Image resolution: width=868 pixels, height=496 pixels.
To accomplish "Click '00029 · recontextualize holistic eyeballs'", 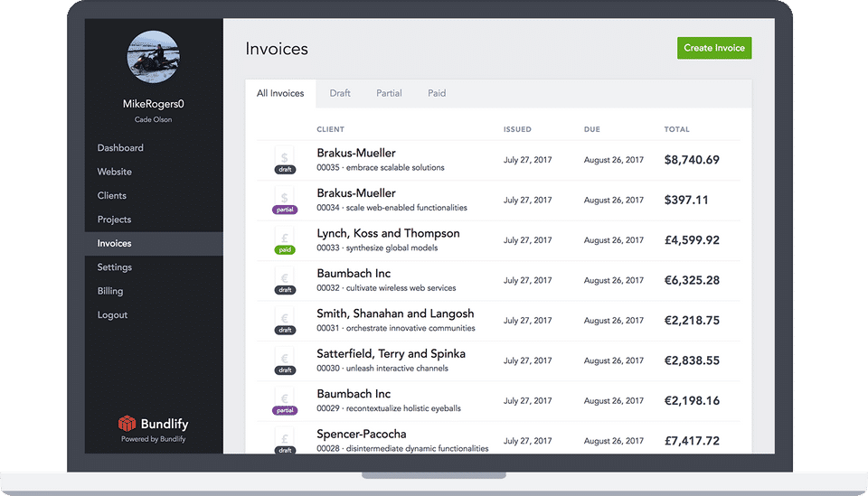I will pyautogui.click(x=389, y=408).
